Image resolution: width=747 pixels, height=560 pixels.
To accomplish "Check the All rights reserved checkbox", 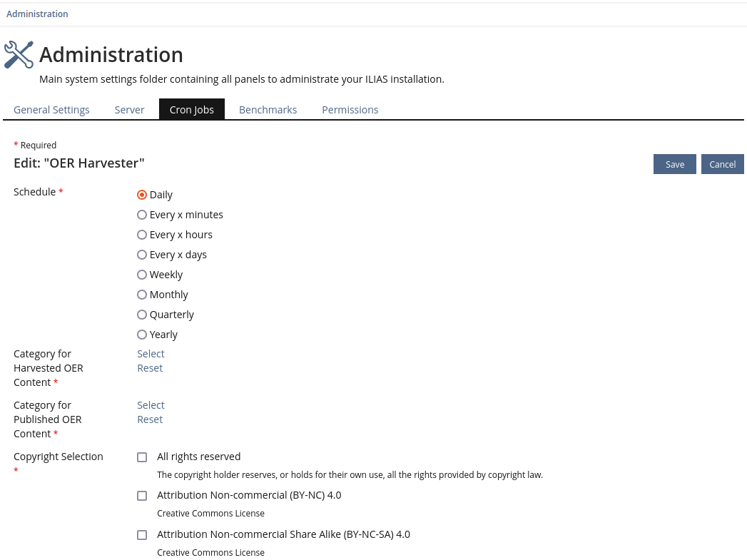I will point(142,457).
